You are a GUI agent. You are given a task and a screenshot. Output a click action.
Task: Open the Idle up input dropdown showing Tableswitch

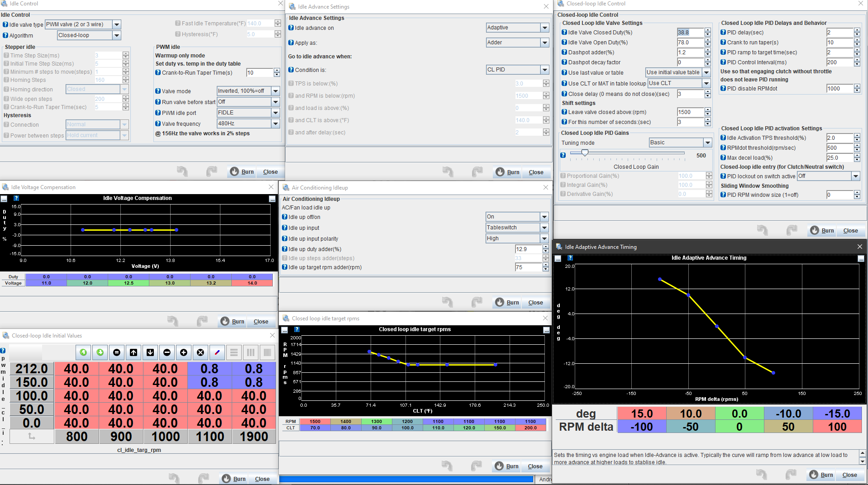tap(544, 228)
